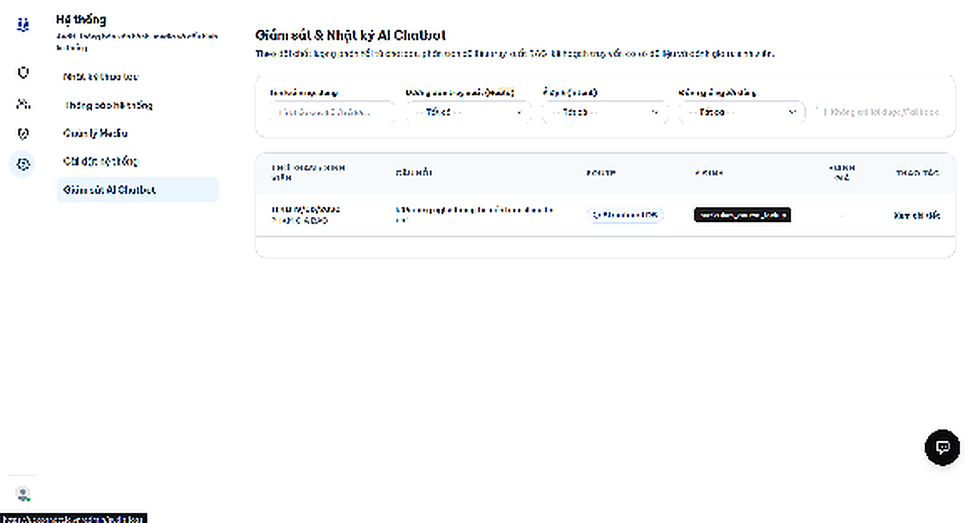
Task: Click the Thao tác column header
Action: 917,173
